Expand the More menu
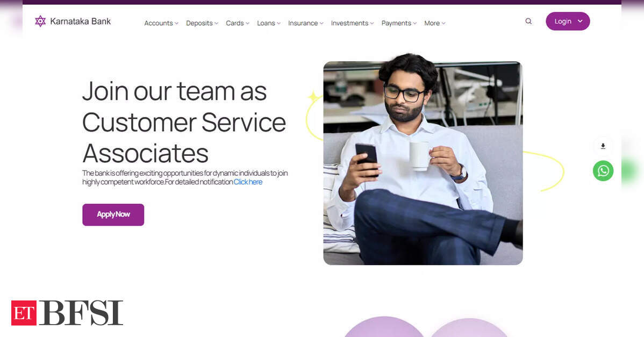 tap(434, 24)
